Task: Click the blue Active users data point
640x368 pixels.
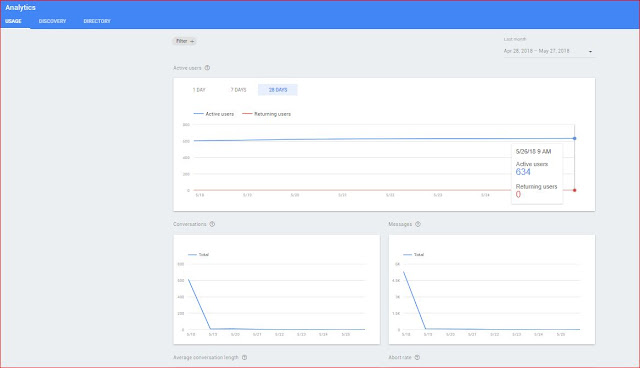Action: tap(574, 139)
